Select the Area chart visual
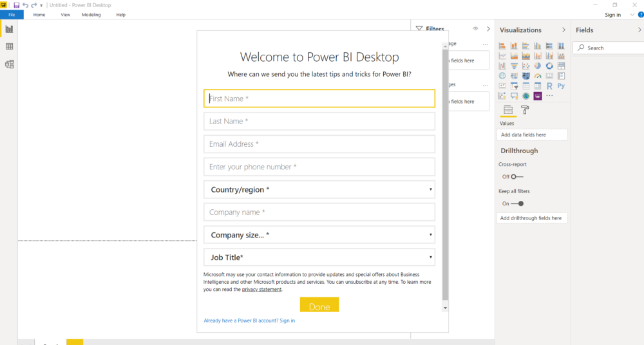Image resolution: width=644 pixels, height=345 pixels. tap(514, 56)
